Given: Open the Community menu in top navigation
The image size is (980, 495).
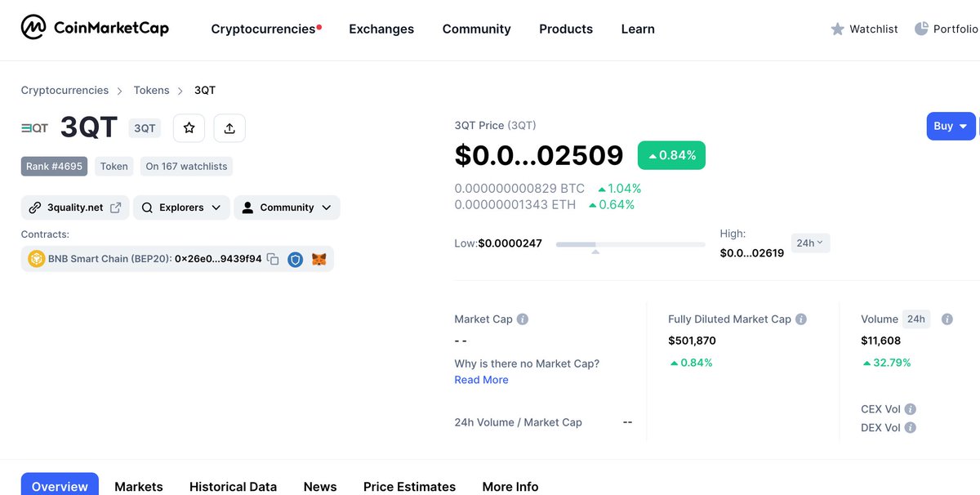Looking at the screenshot, I should click(477, 29).
